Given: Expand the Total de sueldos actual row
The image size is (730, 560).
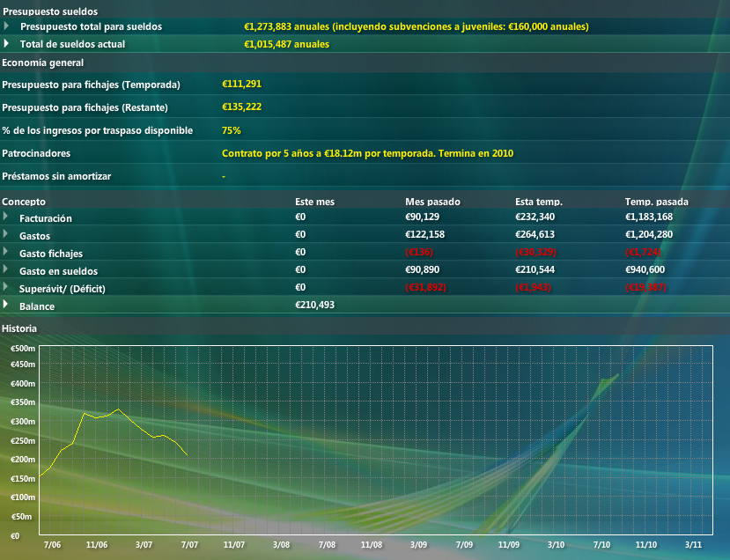Looking at the screenshot, I should [x=6, y=43].
